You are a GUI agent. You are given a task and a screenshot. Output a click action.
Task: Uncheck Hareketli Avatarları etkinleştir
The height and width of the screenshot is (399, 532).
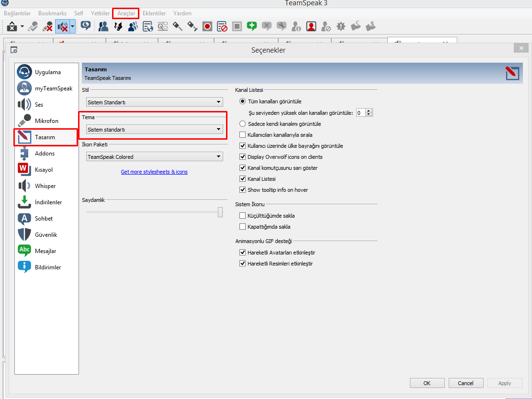(242, 253)
